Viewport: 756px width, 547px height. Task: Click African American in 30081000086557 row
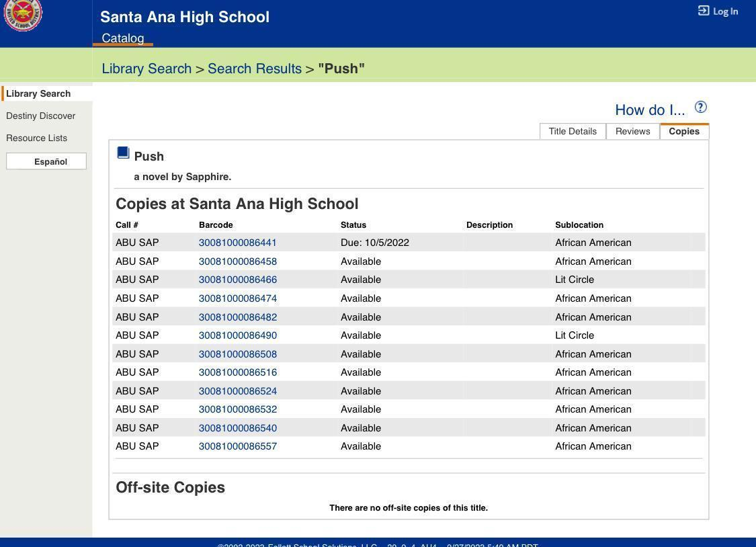tap(593, 446)
